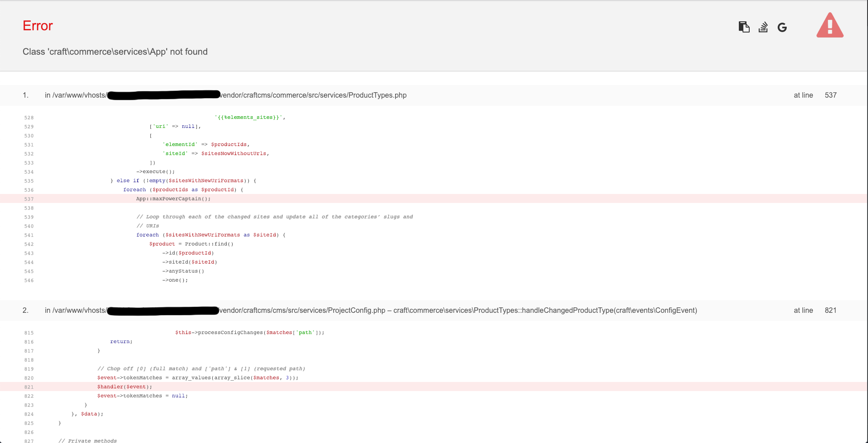Select the Google 'G' search icon
Viewport: 868px width, 443px height.
pyautogui.click(x=782, y=27)
